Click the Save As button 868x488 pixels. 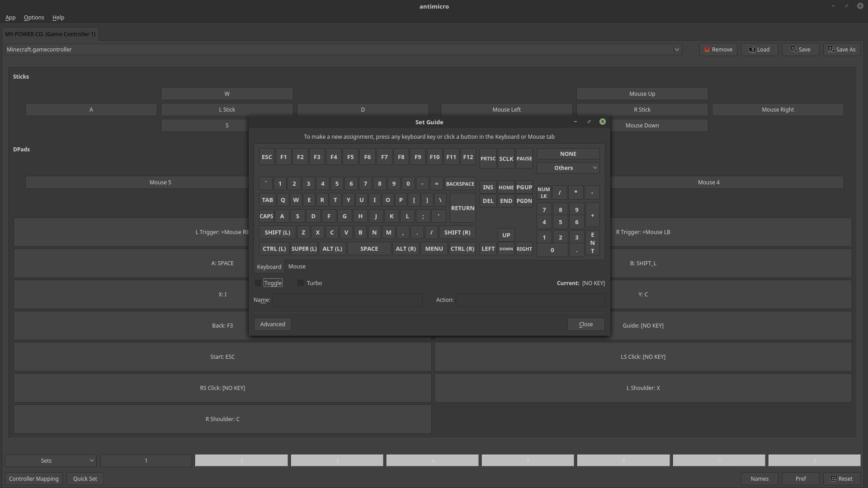(x=841, y=50)
